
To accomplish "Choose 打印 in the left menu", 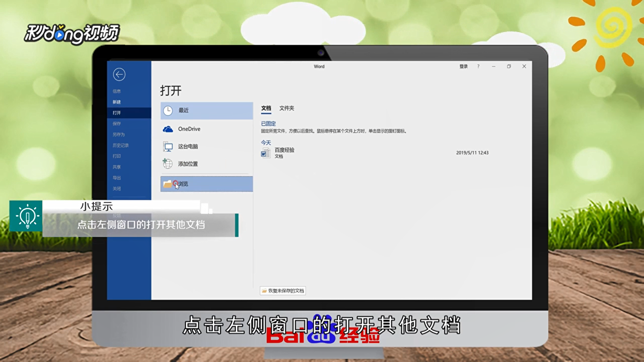I will tap(117, 156).
